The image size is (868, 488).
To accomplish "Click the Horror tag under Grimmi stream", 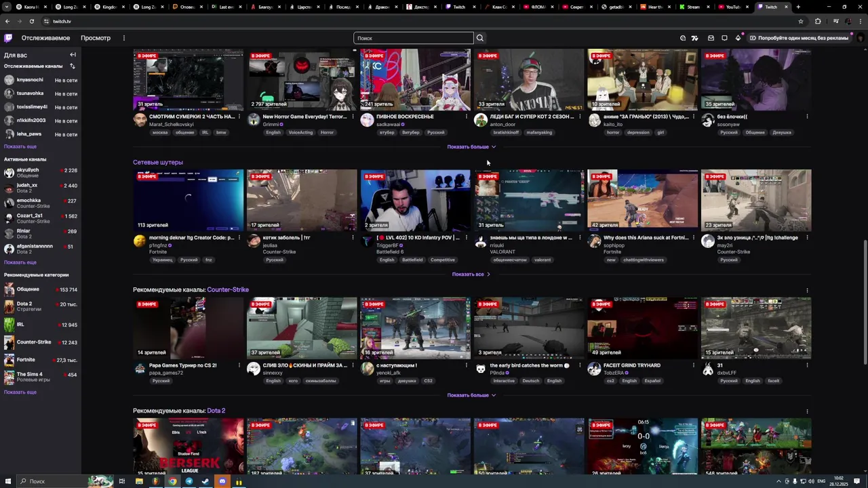I will click(x=327, y=133).
